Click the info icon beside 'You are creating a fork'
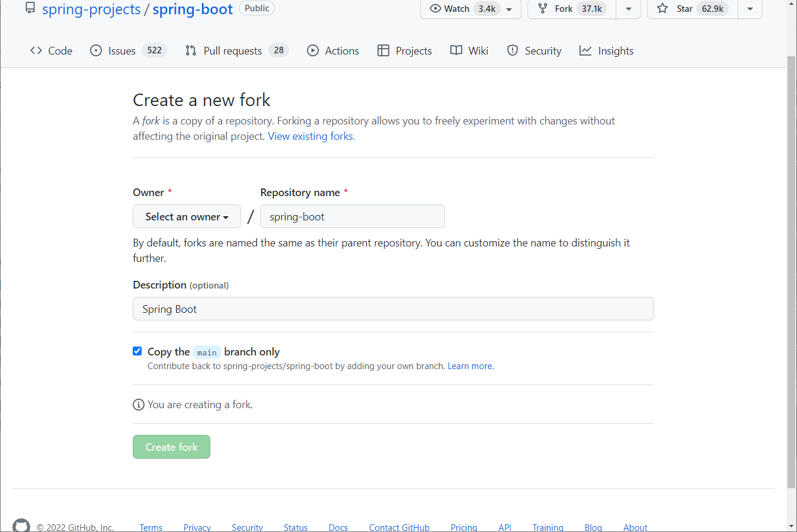Viewport: 797px width, 532px height. coord(139,405)
